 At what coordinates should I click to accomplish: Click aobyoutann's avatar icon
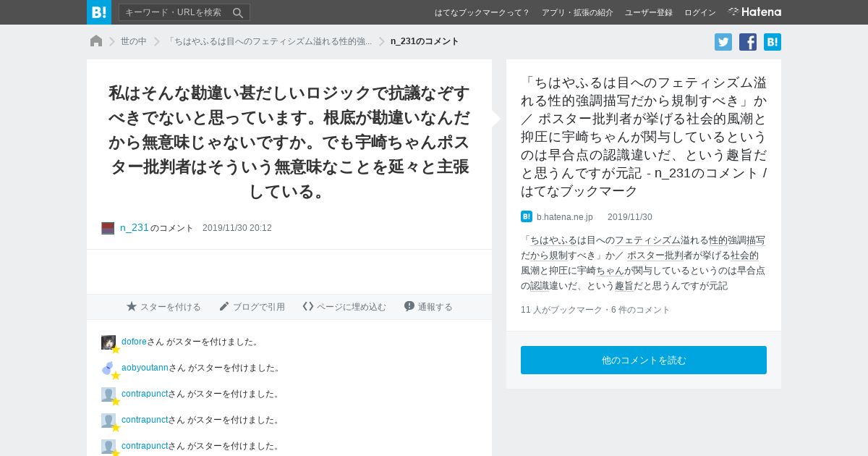coord(109,368)
